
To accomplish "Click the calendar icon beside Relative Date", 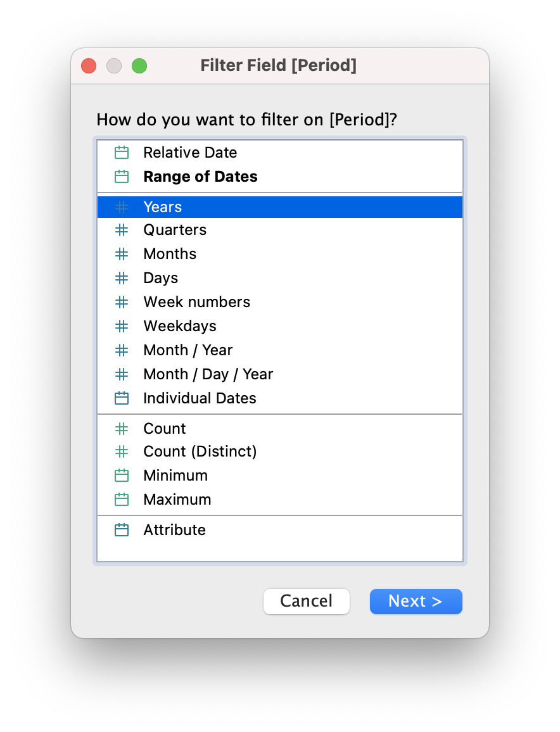I will pos(122,153).
